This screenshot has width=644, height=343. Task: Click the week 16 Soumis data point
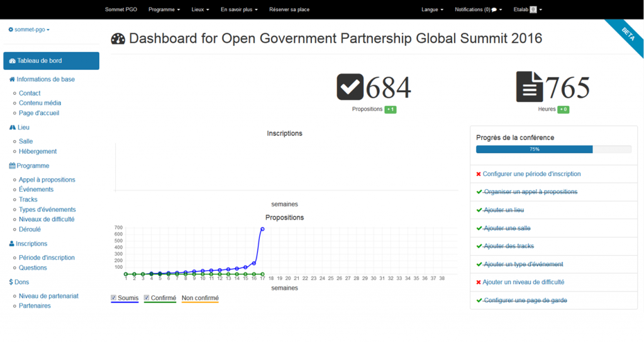[254, 263]
